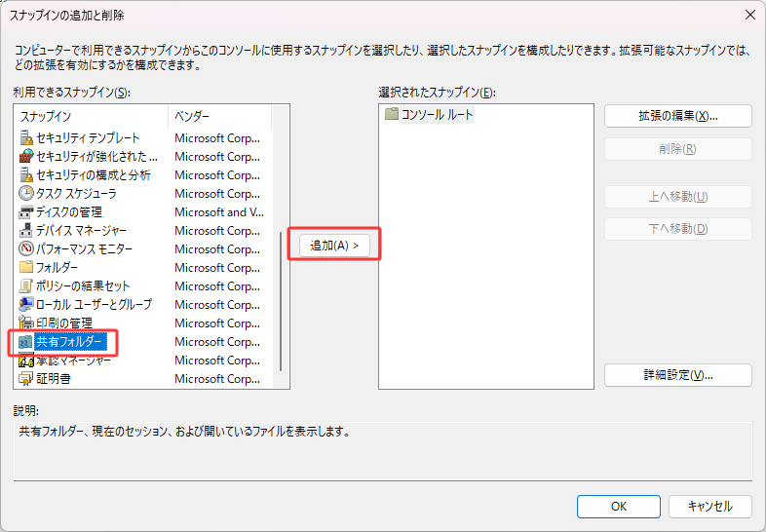Click the 削除(R) button
Screen dimensions: 766x532
[678, 148]
